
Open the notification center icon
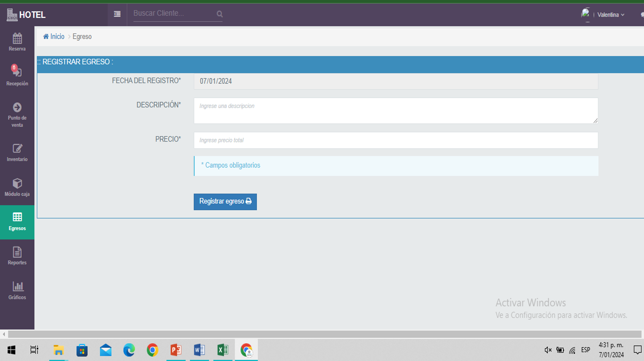[x=637, y=350]
